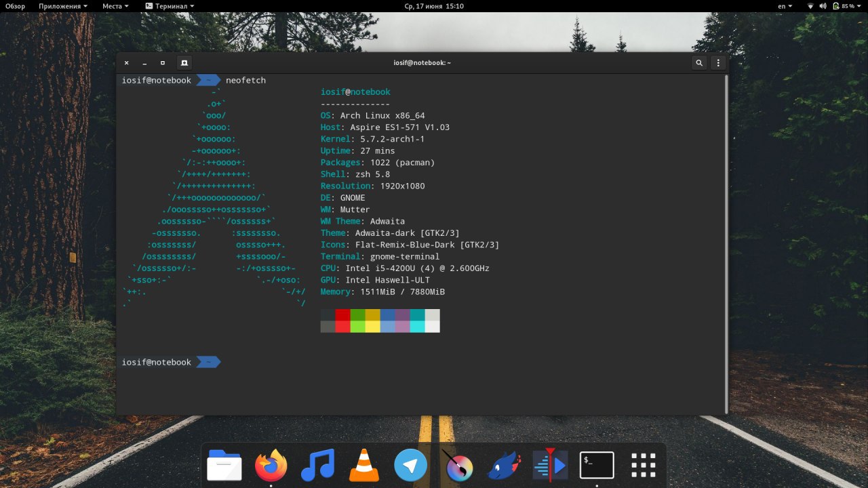Screen dimensions: 868x488
Task: Click the GPU: Intel Haswell-ULT line
Action: [x=375, y=280]
